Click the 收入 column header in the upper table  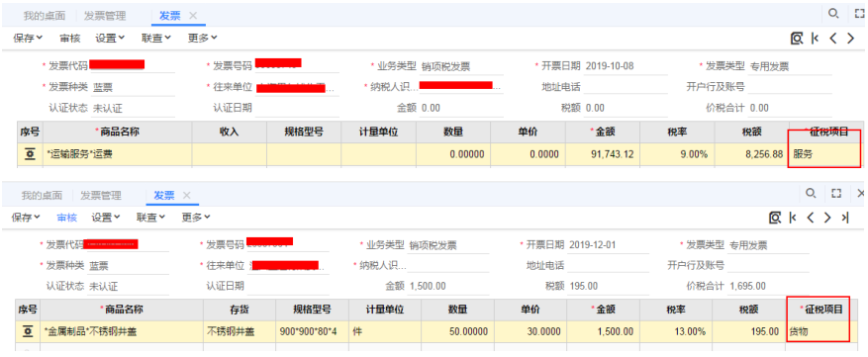coord(230,132)
